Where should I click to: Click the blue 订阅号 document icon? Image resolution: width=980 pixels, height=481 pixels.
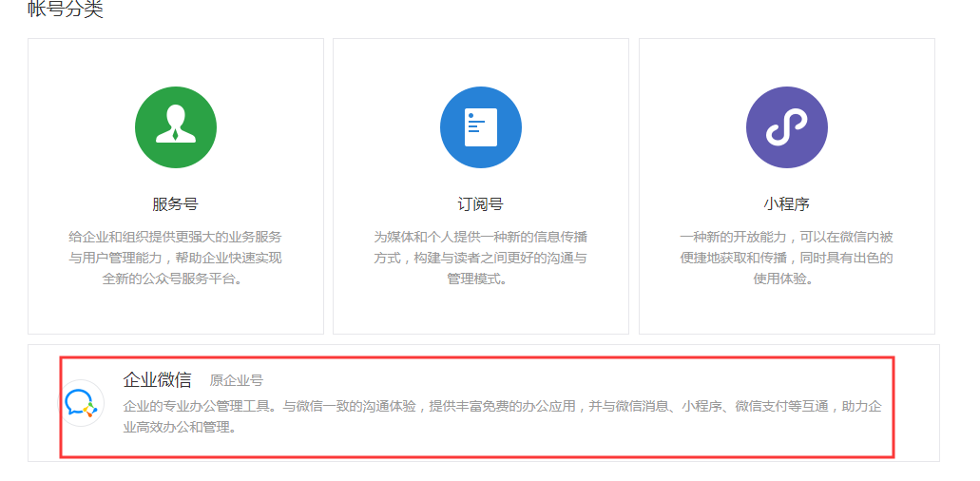(481, 127)
